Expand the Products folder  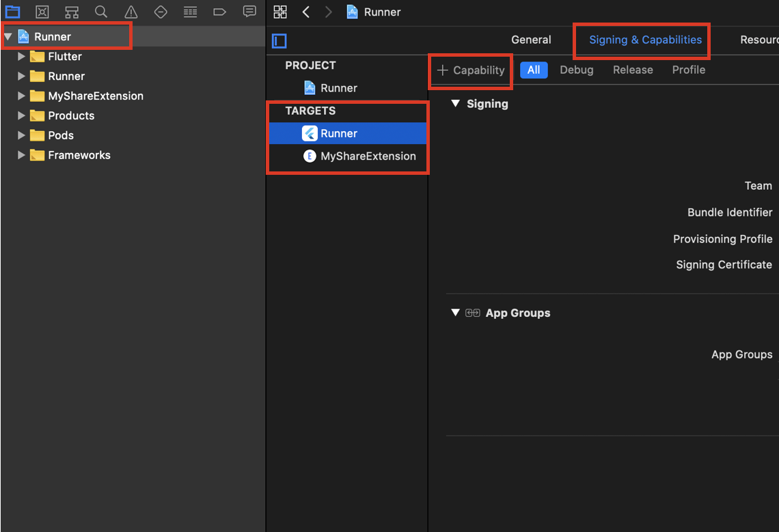[21, 115]
